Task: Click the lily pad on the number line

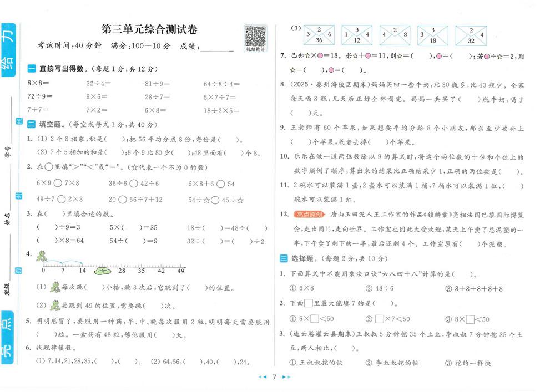Action: click(102, 271)
